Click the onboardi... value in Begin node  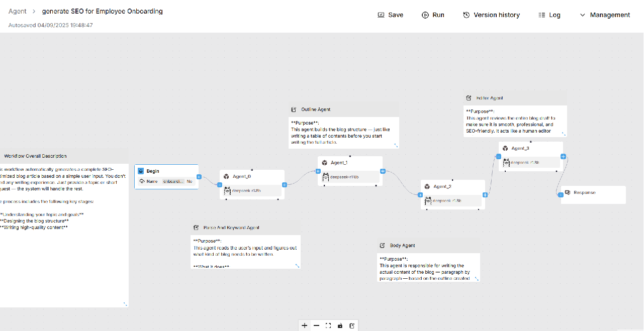click(x=173, y=181)
